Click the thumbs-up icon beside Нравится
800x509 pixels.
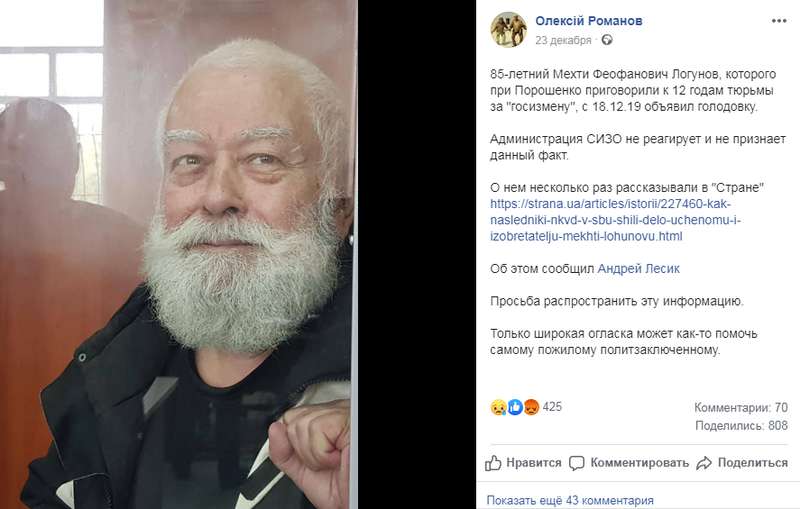tap(493, 463)
